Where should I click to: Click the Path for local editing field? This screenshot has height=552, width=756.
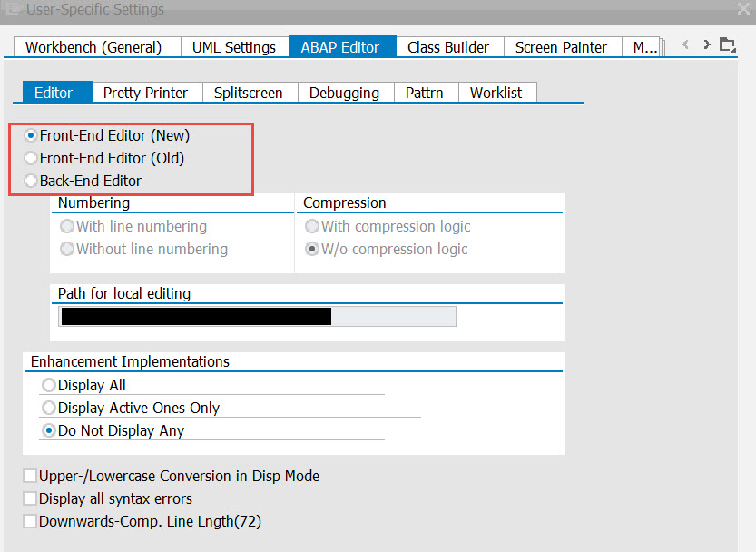point(257,317)
